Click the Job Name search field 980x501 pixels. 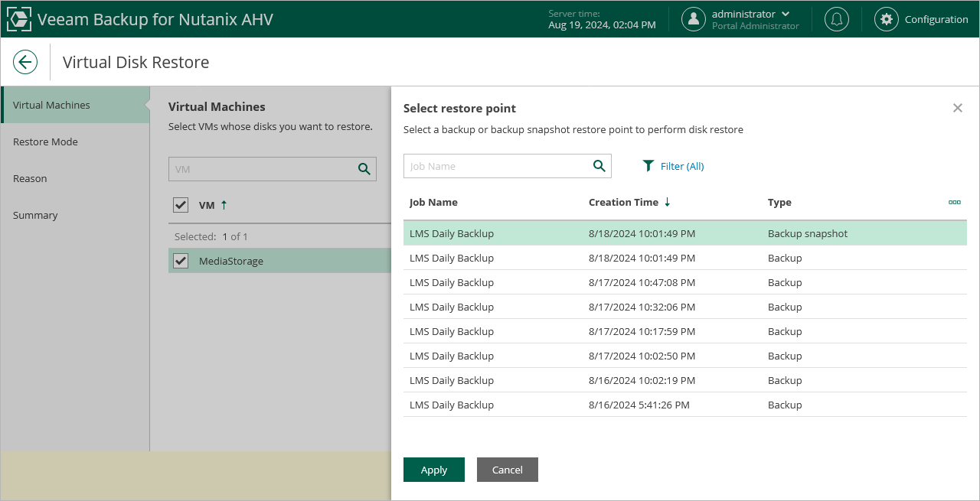(498, 166)
